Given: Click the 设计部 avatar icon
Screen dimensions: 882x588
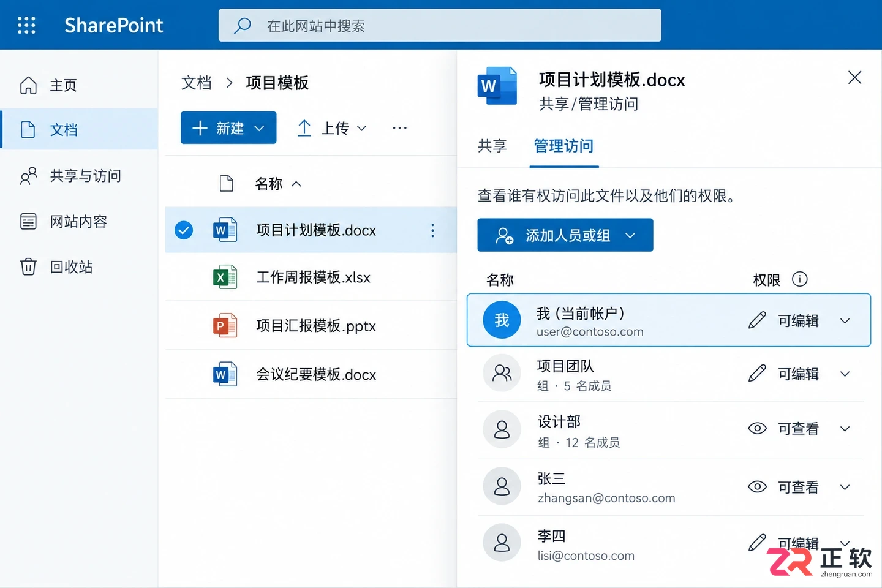Looking at the screenshot, I should [502, 429].
